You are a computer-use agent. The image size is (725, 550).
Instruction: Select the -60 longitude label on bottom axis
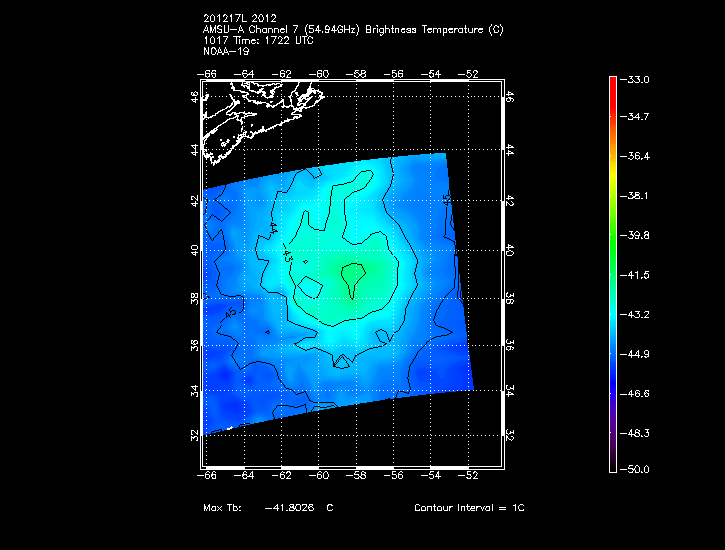tap(319, 476)
